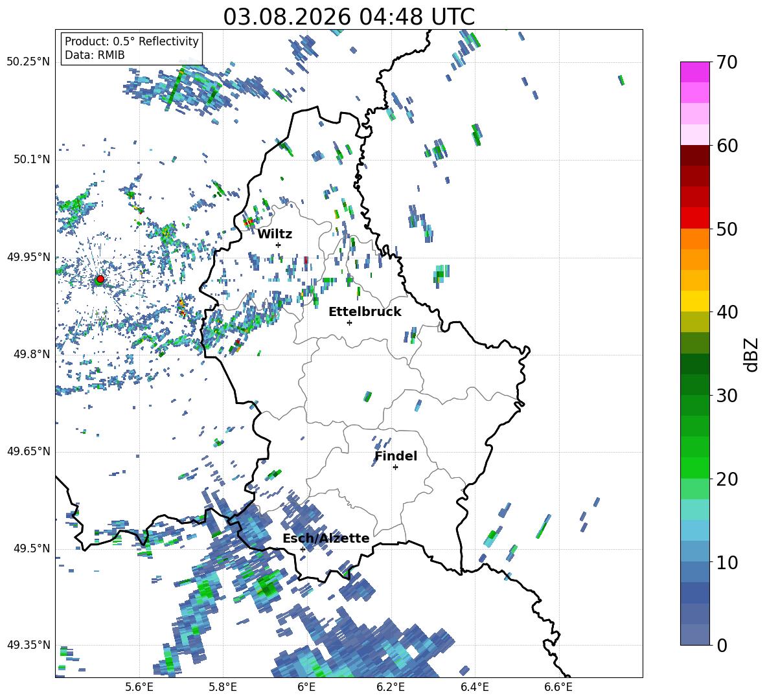This screenshot has height=700, width=767.
Task: Click the Findel city label
Action: pos(396,456)
